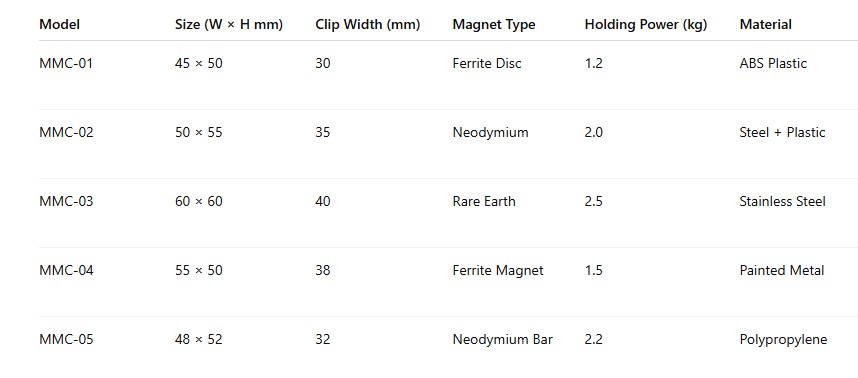Click the Polypropylene material cell

pos(783,340)
